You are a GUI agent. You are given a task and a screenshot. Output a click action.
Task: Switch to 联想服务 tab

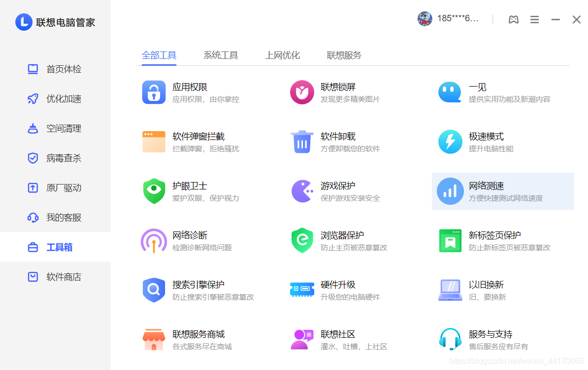[344, 55]
